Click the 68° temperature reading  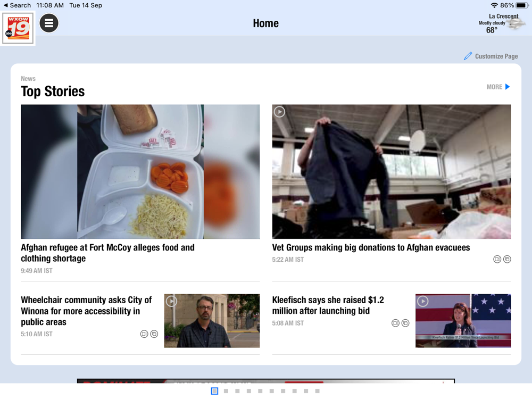492,30
